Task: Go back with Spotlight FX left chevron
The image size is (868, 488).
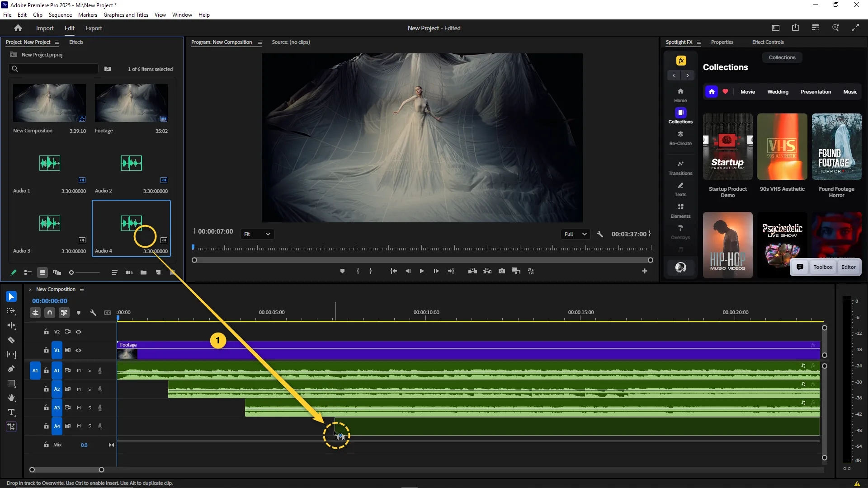Action: click(674, 75)
